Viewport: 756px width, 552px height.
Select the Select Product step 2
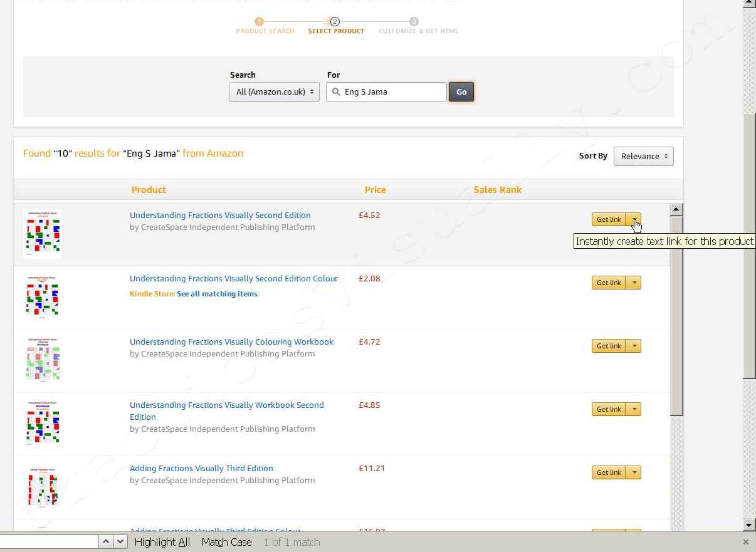point(336,26)
